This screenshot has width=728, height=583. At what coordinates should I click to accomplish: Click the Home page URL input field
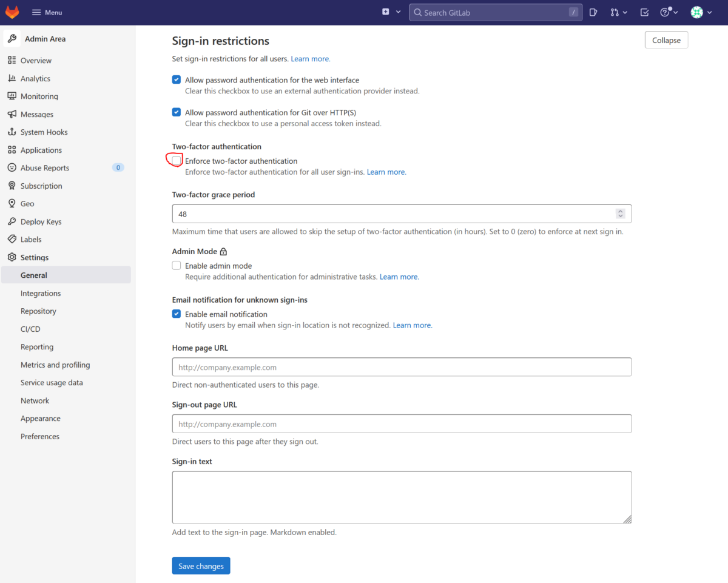click(402, 366)
